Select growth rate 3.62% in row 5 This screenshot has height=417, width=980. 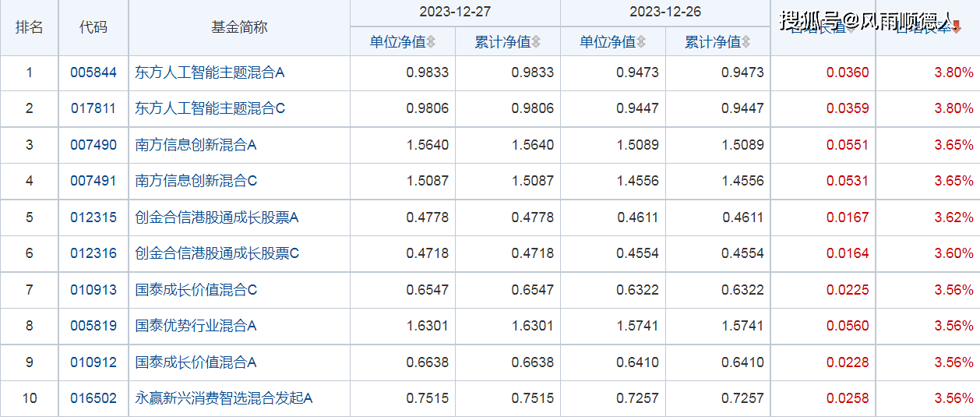coord(954,217)
